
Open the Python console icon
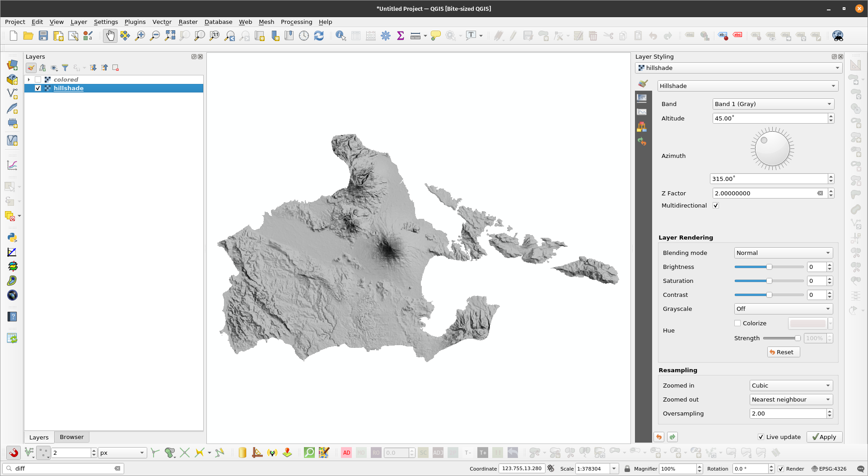pyautogui.click(x=12, y=237)
